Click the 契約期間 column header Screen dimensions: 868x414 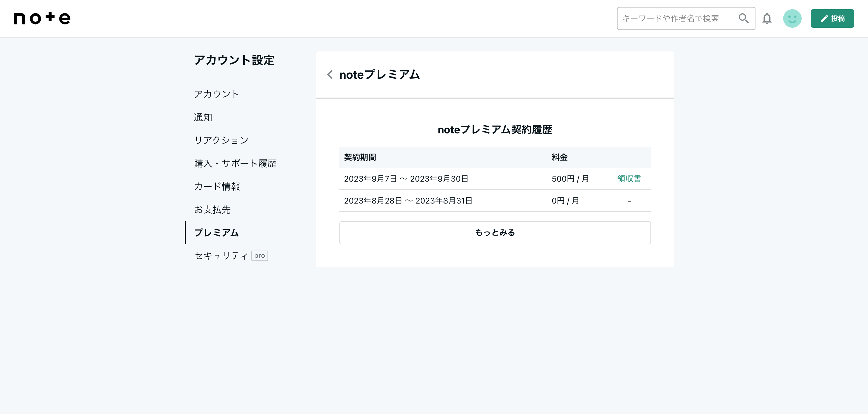360,157
